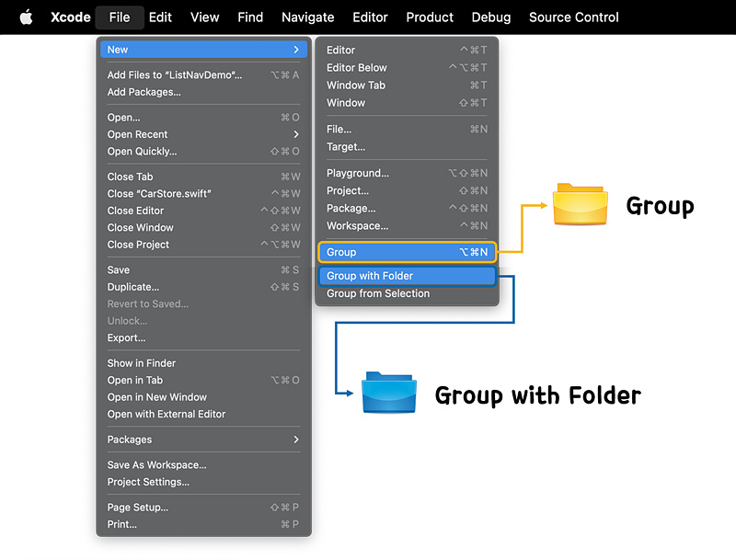Expand the New submenu
This screenshot has width=736, height=560.
[x=203, y=50]
